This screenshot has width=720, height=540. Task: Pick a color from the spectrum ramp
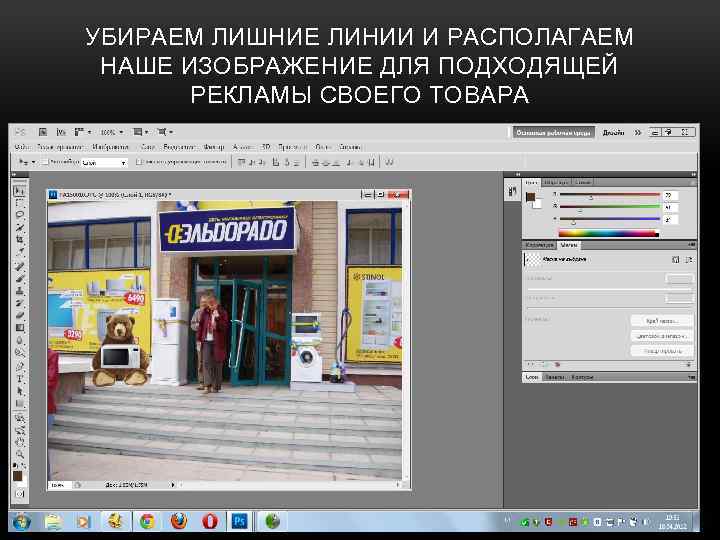pyautogui.click(x=609, y=233)
